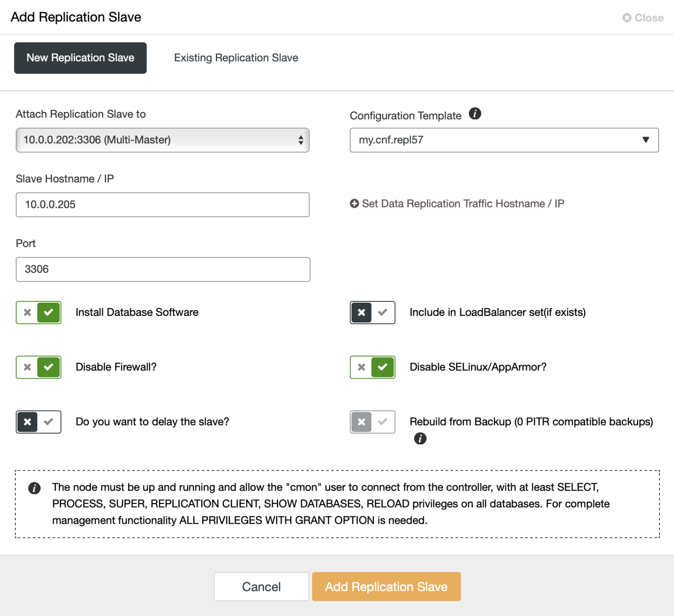The width and height of the screenshot is (674, 616).
Task: Switch to the Existing Replication Slave tab
Action: point(236,57)
